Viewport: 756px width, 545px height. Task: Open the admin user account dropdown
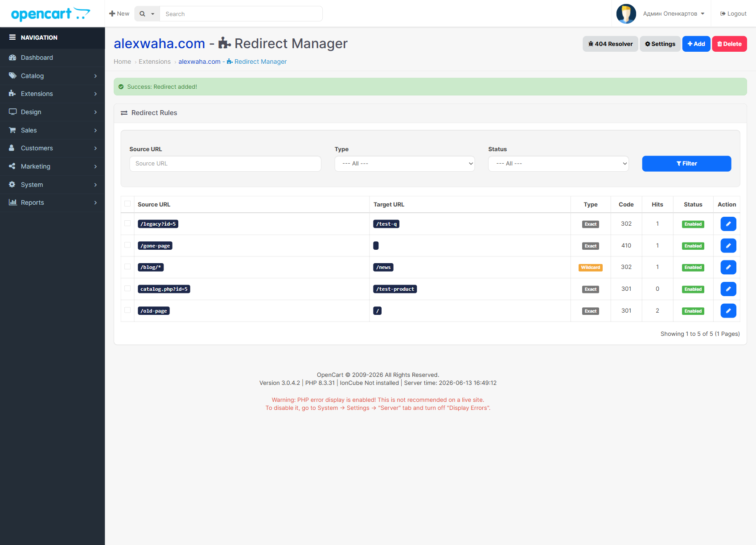click(674, 14)
